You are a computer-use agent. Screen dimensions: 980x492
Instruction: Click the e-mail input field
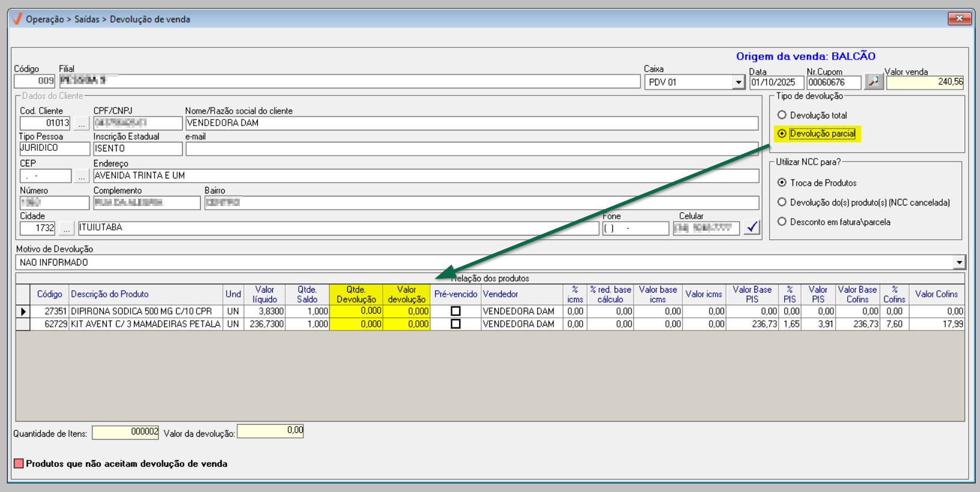(471, 149)
